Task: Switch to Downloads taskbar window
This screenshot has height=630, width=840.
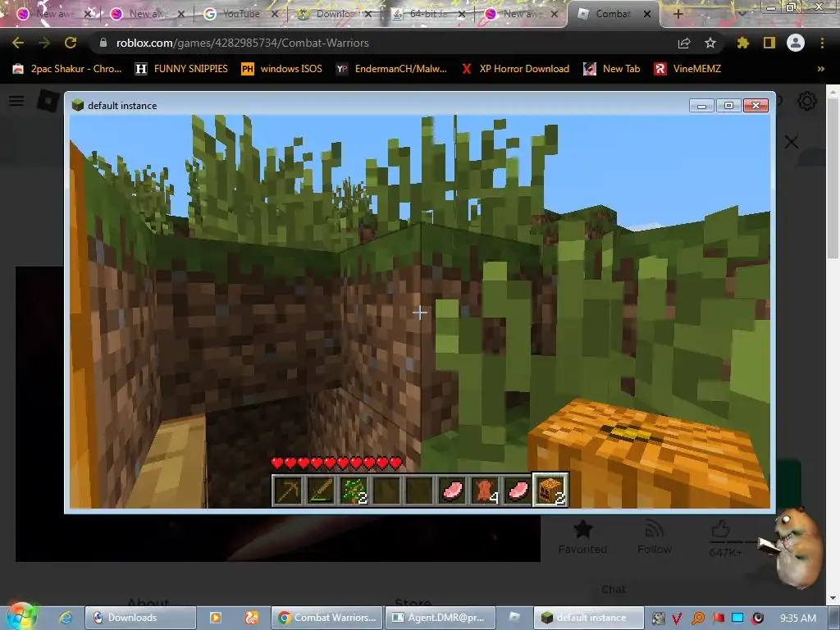Action: (x=140, y=618)
